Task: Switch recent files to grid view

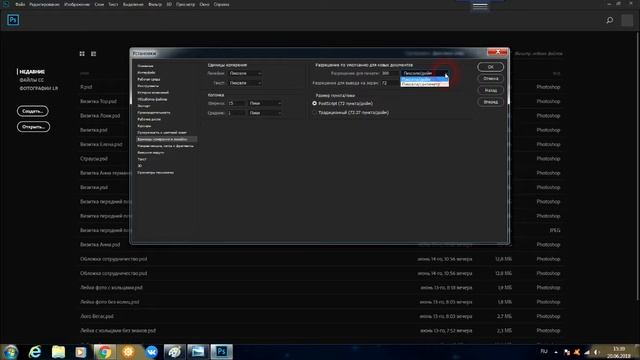Action: 82,53
